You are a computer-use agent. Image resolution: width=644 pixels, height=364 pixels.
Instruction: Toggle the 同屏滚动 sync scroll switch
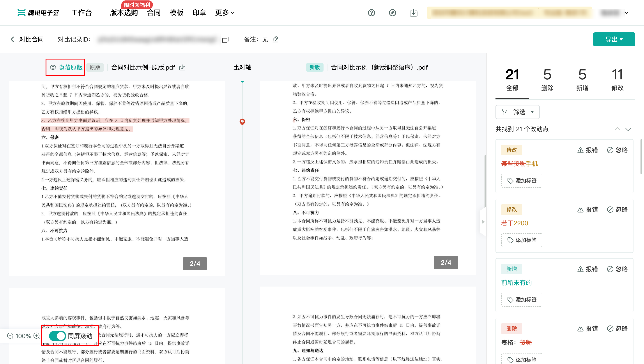point(57,336)
